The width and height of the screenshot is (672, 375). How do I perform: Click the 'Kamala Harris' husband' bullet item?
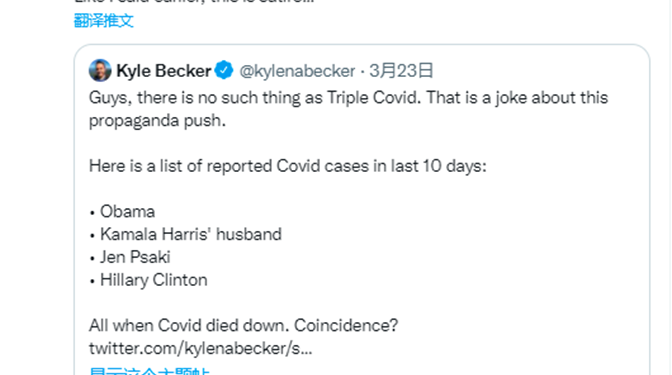185,234
